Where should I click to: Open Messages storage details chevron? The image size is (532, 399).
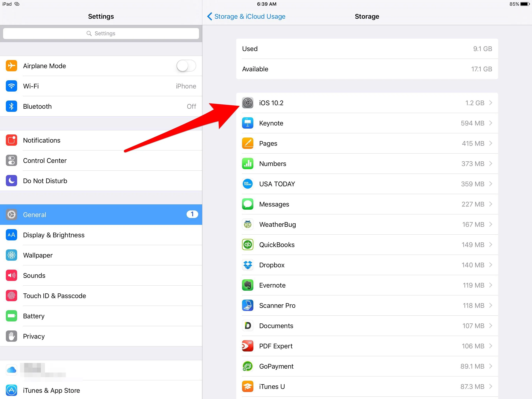pos(491,204)
